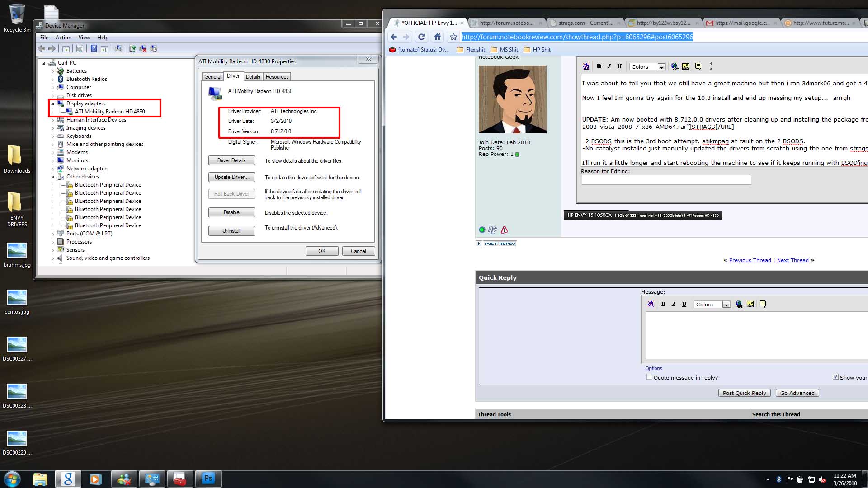Click Insert Image icon in Quick Reply toolbar
The image size is (868, 488).
click(750, 304)
